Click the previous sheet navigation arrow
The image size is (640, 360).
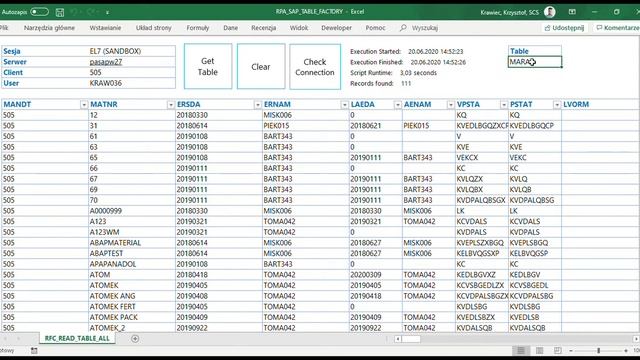pos(5,338)
